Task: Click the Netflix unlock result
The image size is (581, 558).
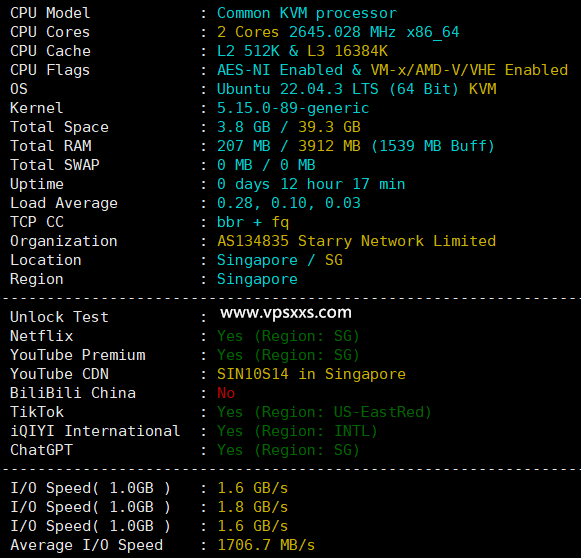Action: pos(288,336)
